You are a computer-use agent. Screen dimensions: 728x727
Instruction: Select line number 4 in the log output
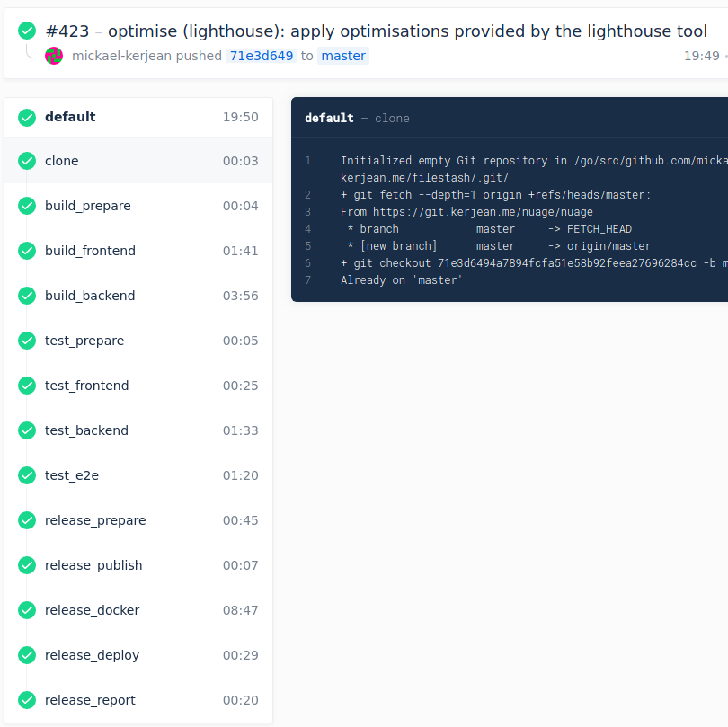point(307,228)
